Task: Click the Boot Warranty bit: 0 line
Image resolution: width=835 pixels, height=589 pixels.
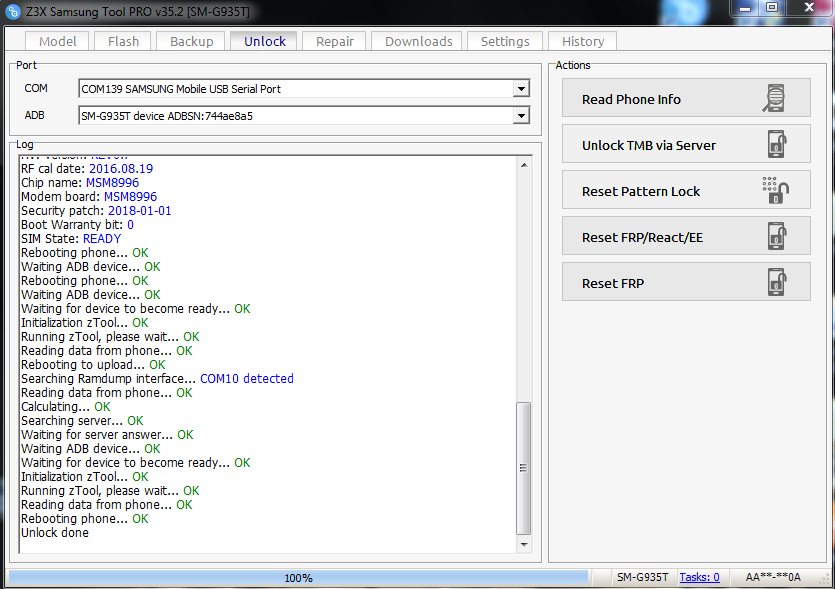Action: click(77, 225)
